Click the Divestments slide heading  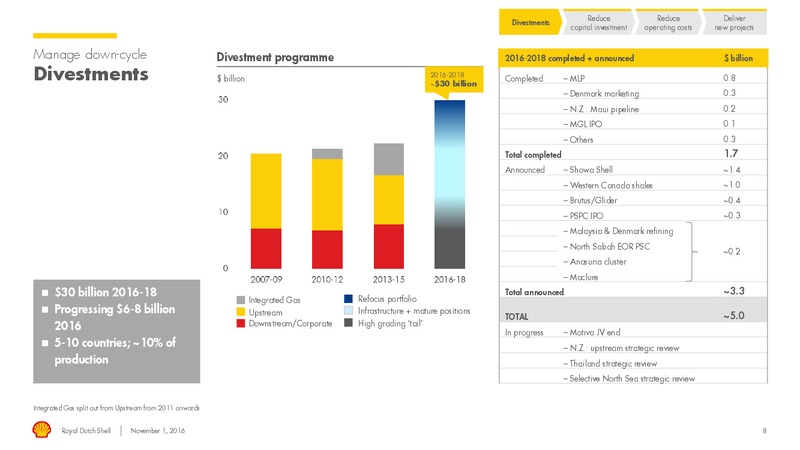91,74
